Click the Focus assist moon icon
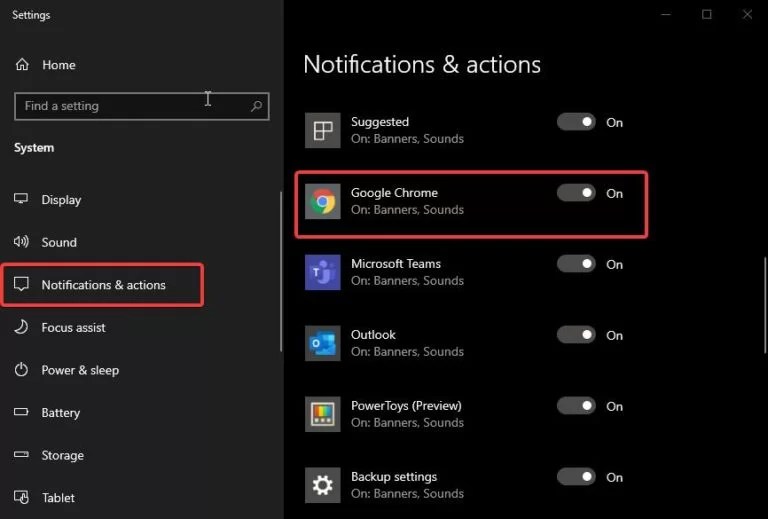Screen dimensions: 768x519 coord(21,327)
